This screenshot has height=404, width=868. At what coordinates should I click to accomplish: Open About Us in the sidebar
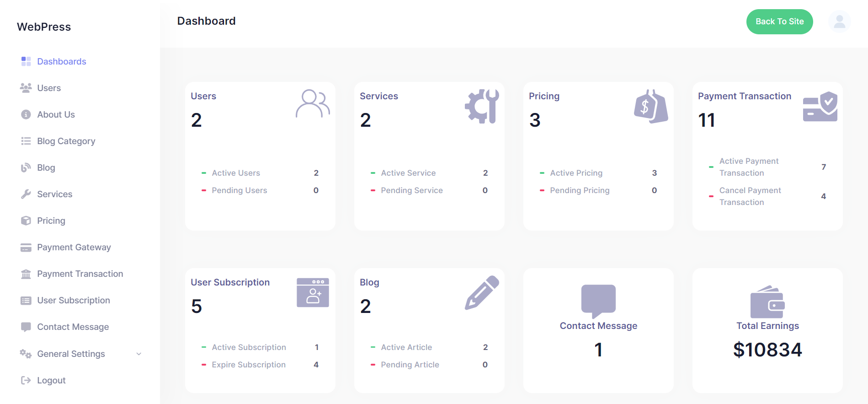[x=56, y=114]
